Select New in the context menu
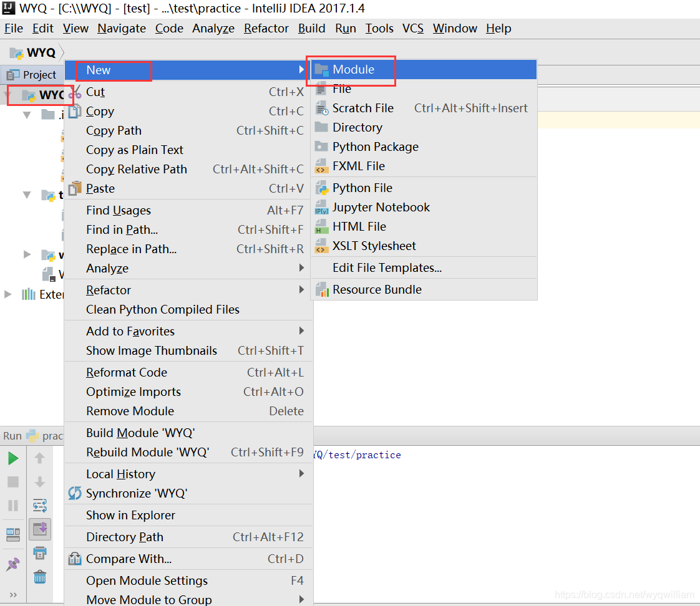700x606 pixels. tap(189, 70)
